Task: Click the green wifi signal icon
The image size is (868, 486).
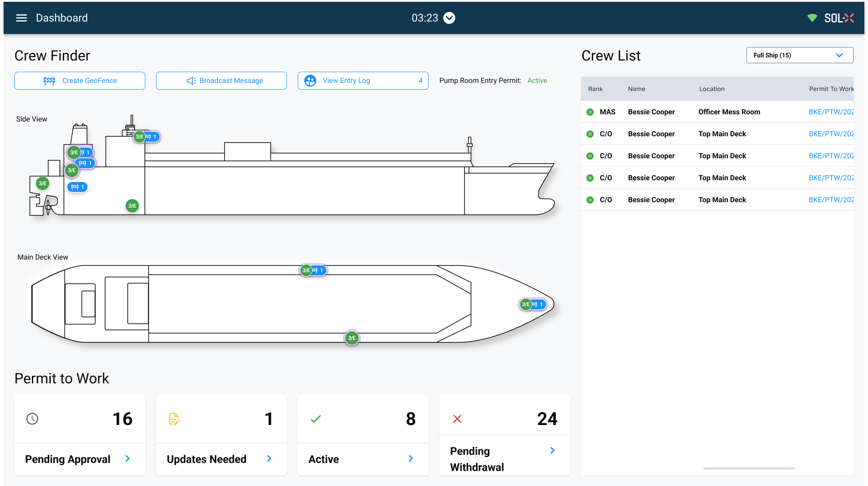Action: (812, 18)
